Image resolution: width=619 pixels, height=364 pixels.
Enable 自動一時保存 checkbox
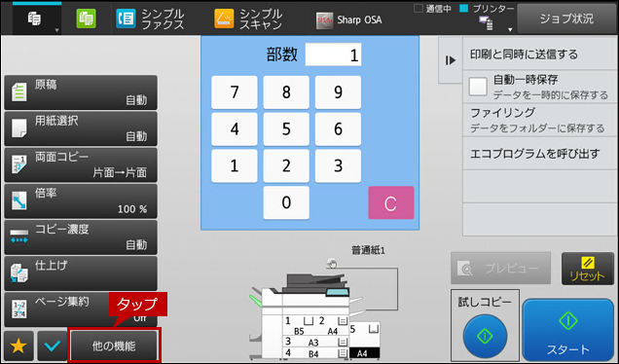pos(478,87)
